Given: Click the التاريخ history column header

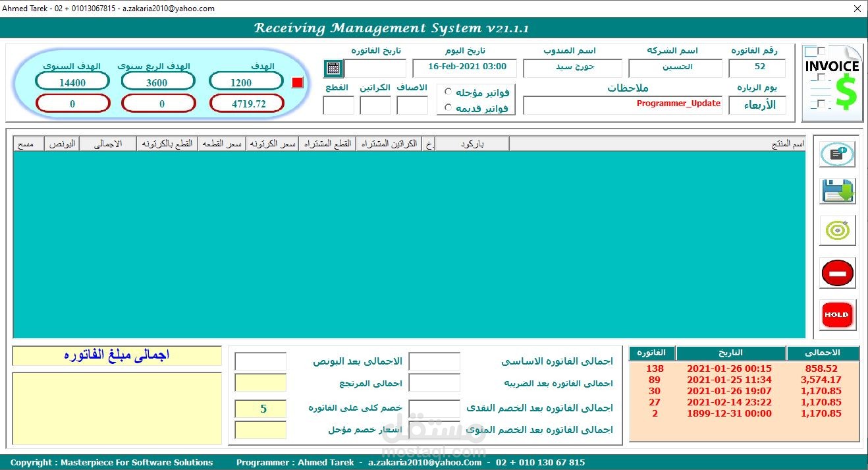Looking at the screenshot, I should [731, 353].
